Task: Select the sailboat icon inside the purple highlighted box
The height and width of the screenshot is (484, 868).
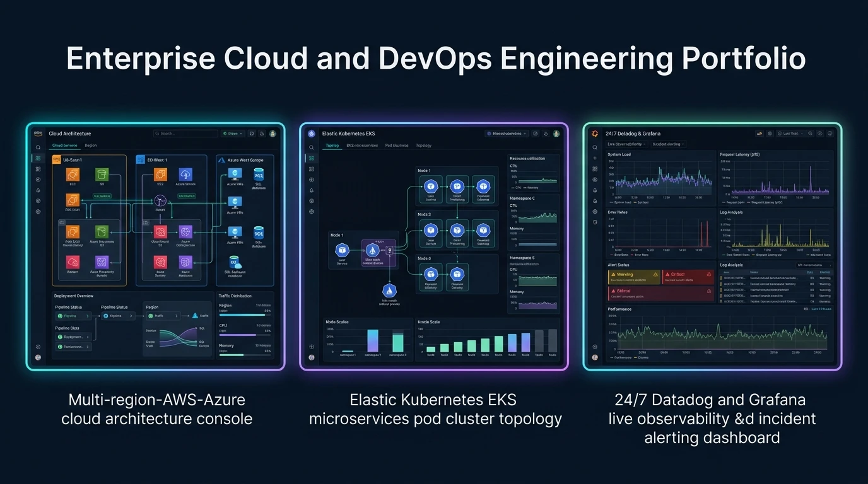Action: 373,250
